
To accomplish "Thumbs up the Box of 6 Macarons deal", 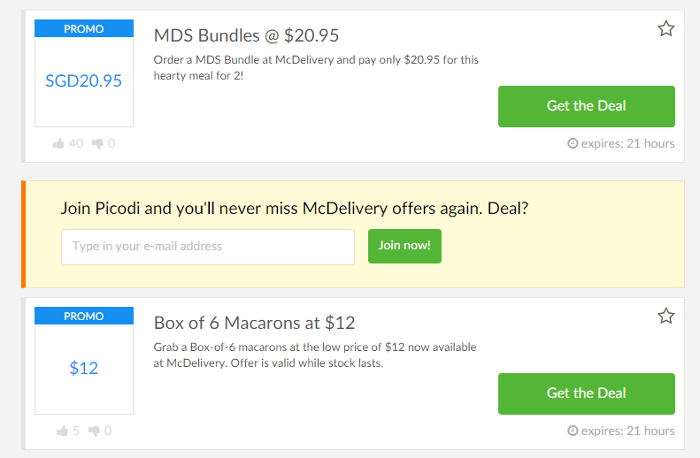I will click(62, 431).
